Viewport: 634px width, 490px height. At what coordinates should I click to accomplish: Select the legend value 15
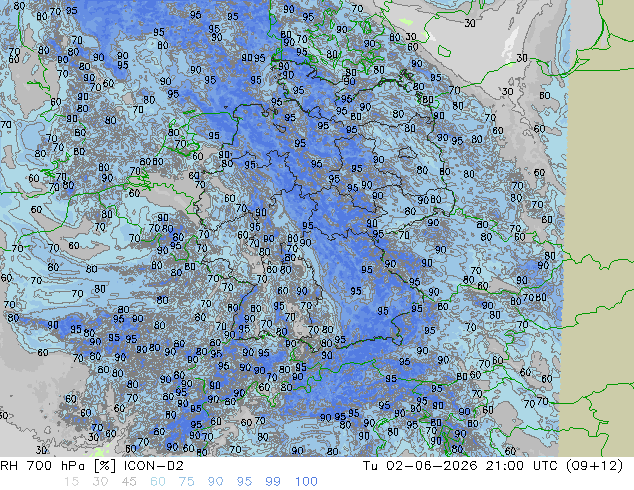click(71, 482)
